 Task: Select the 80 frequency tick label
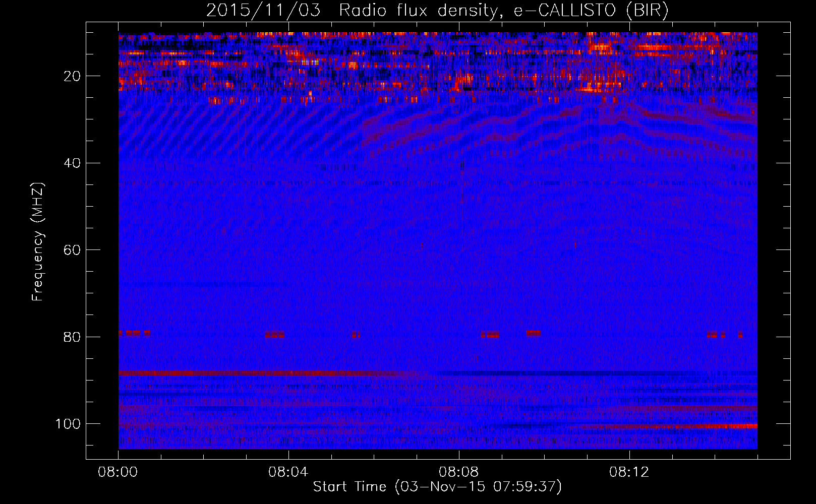point(73,337)
